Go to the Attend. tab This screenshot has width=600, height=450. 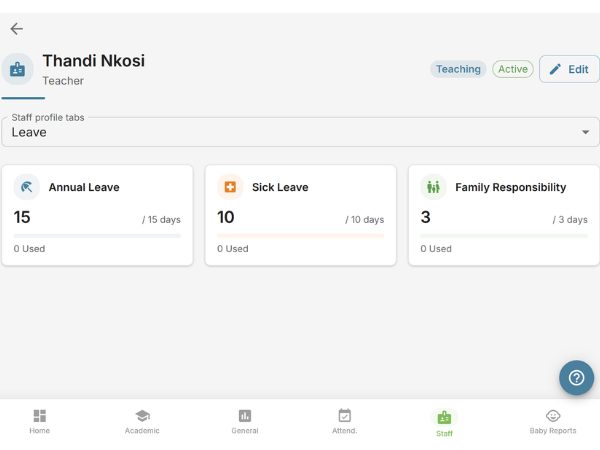(x=344, y=422)
